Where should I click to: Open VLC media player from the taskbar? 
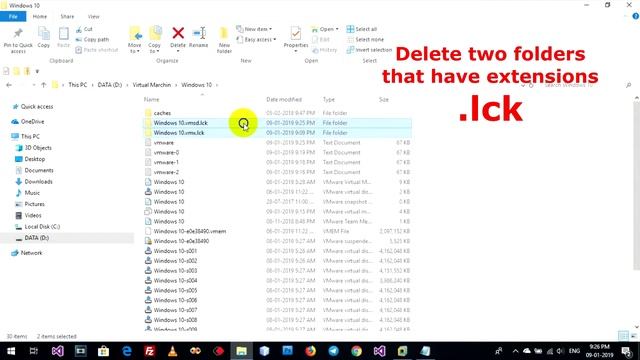tap(173, 351)
